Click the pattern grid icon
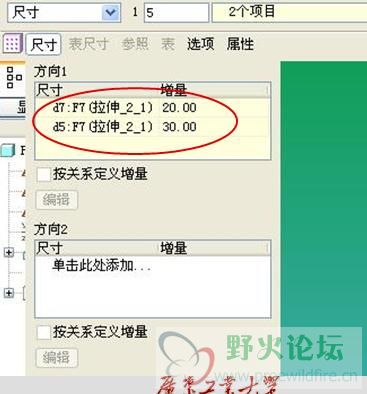367x394 pixels. pos(12,44)
